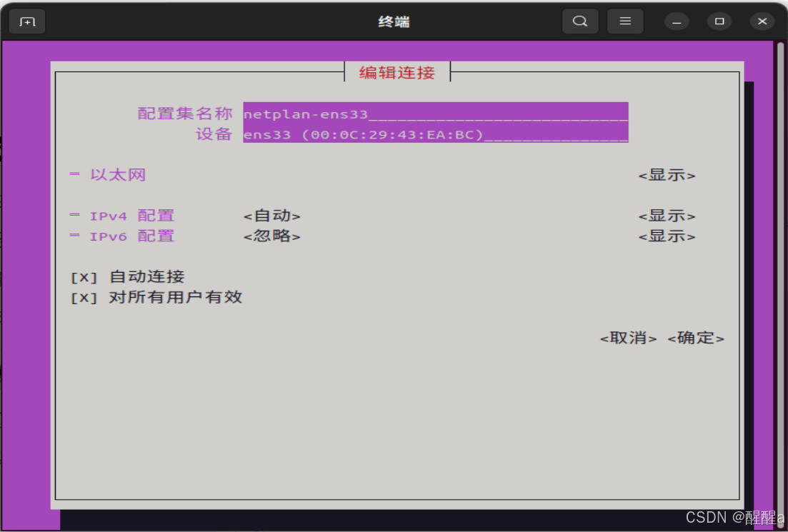788x532 pixels.
Task: Click the 以太网 section label
Action: coord(118,175)
